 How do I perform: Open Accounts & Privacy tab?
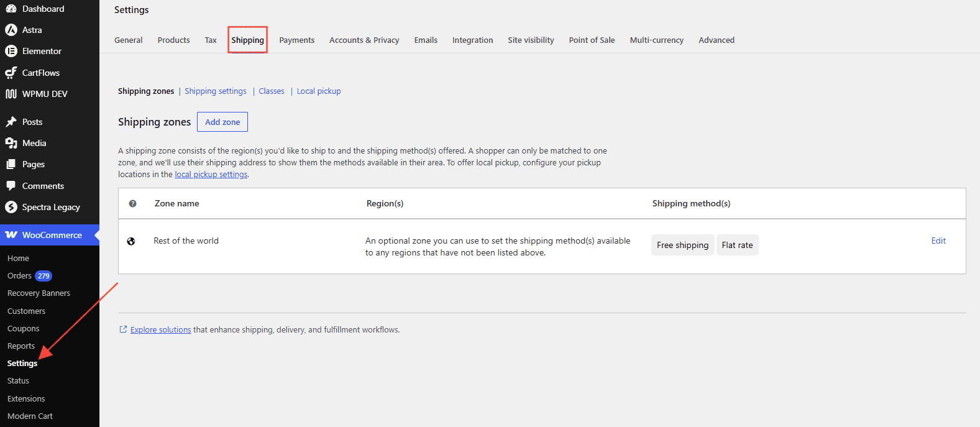tap(364, 40)
